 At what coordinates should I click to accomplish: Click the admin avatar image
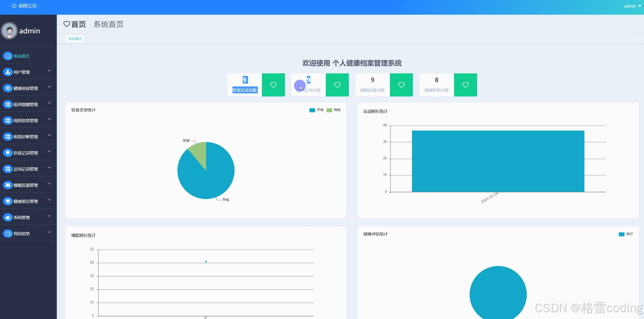point(9,31)
